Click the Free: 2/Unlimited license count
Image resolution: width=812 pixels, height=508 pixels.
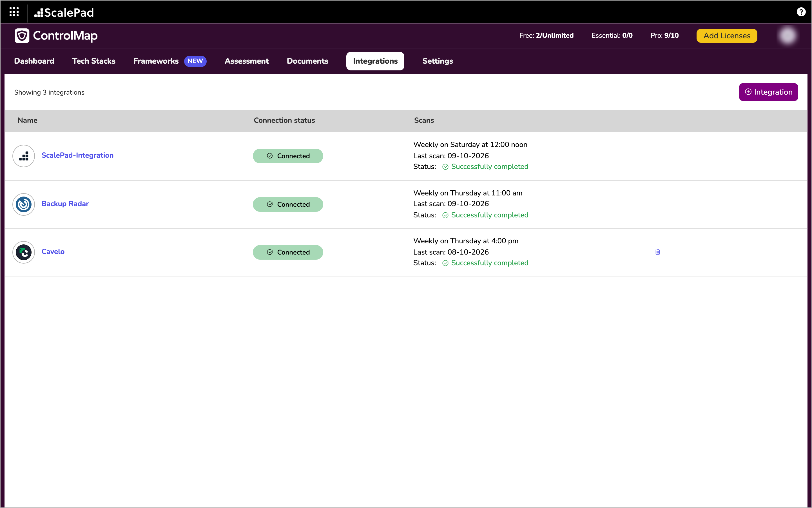tap(546, 35)
